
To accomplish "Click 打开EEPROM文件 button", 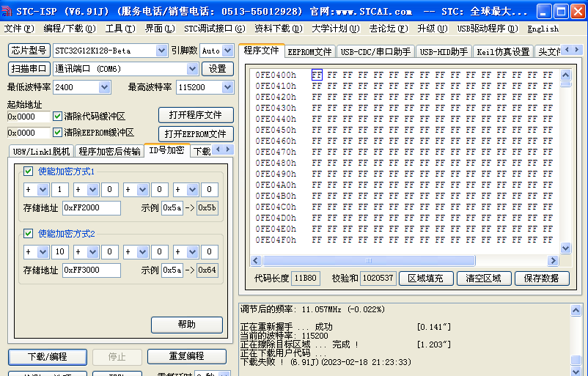I will 196,134.
